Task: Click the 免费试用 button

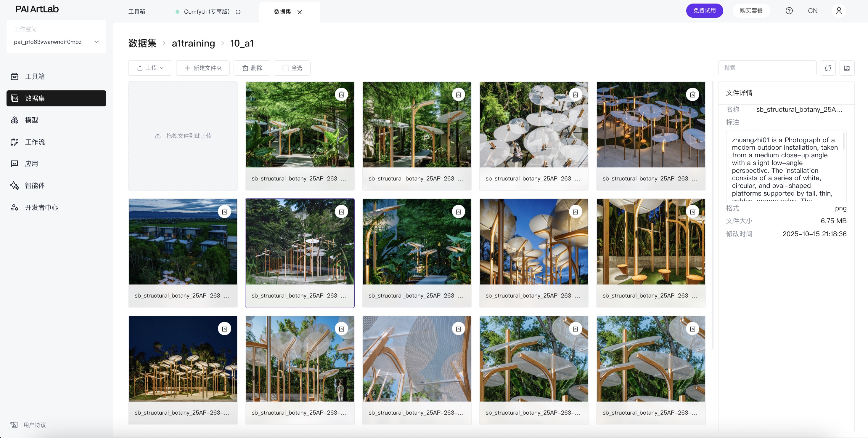Action: pyautogui.click(x=704, y=11)
